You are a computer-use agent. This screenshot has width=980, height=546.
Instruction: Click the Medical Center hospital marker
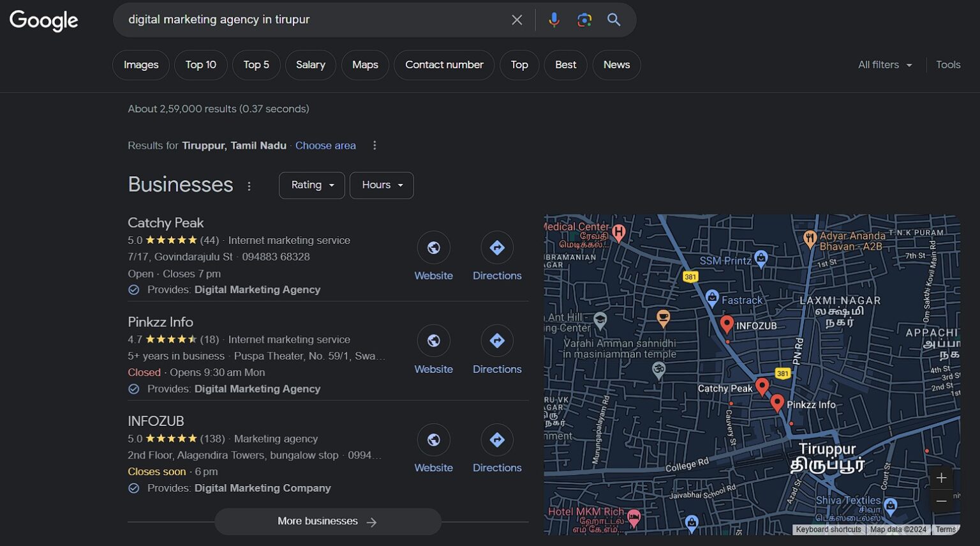click(618, 232)
